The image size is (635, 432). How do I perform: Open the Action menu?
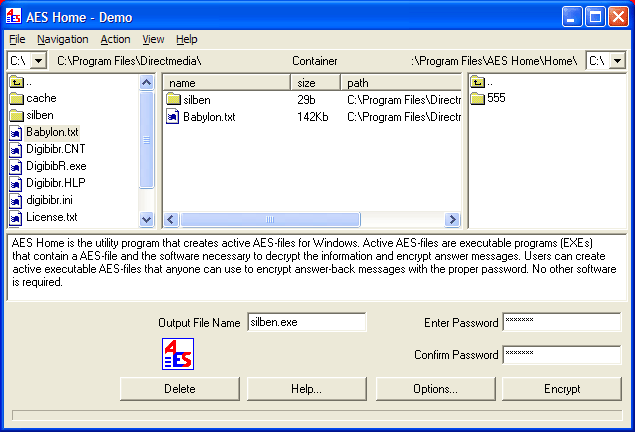[115, 39]
